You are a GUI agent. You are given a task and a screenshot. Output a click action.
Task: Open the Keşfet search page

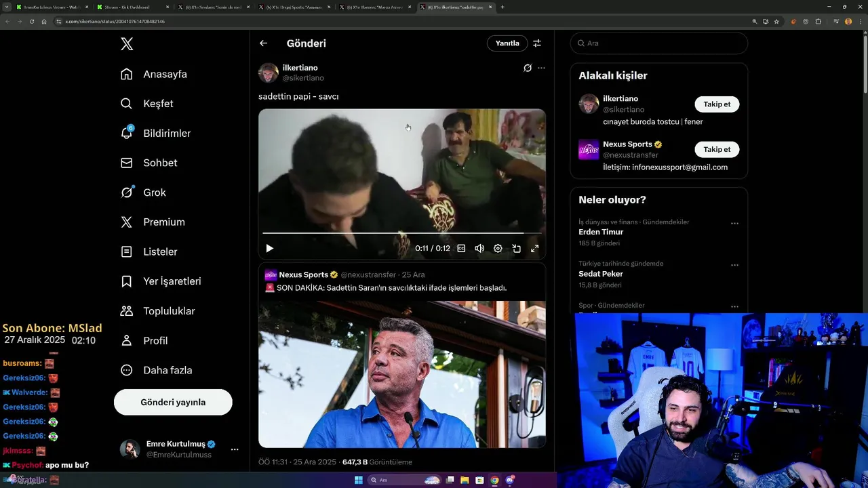(146, 104)
